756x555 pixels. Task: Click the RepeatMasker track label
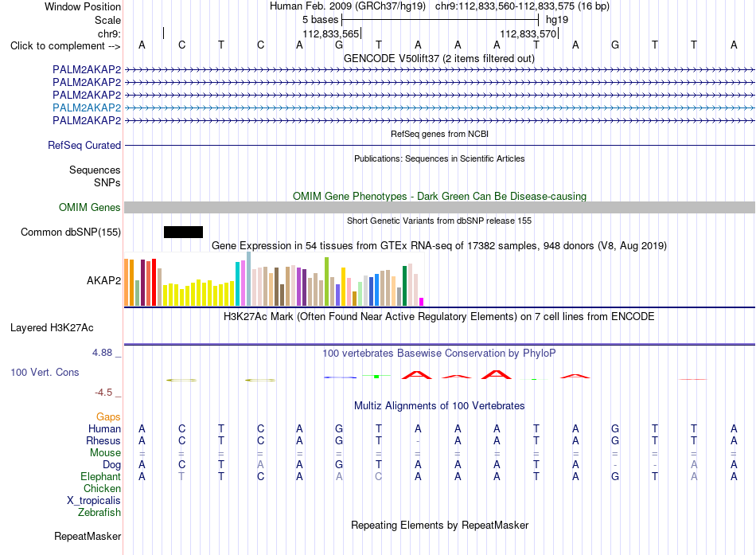(x=88, y=537)
